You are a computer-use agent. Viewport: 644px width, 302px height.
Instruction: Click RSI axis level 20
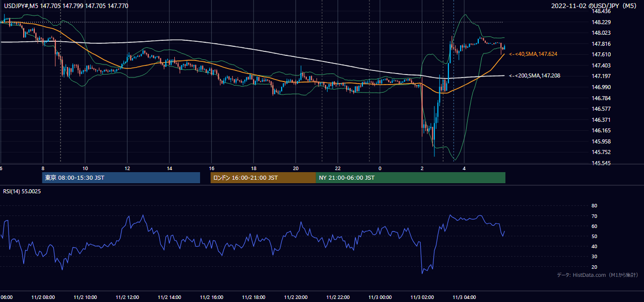[x=594, y=267]
